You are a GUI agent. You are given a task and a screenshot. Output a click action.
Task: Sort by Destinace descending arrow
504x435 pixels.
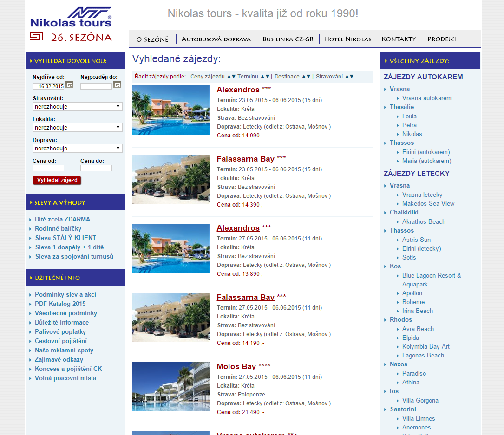(308, 77)
